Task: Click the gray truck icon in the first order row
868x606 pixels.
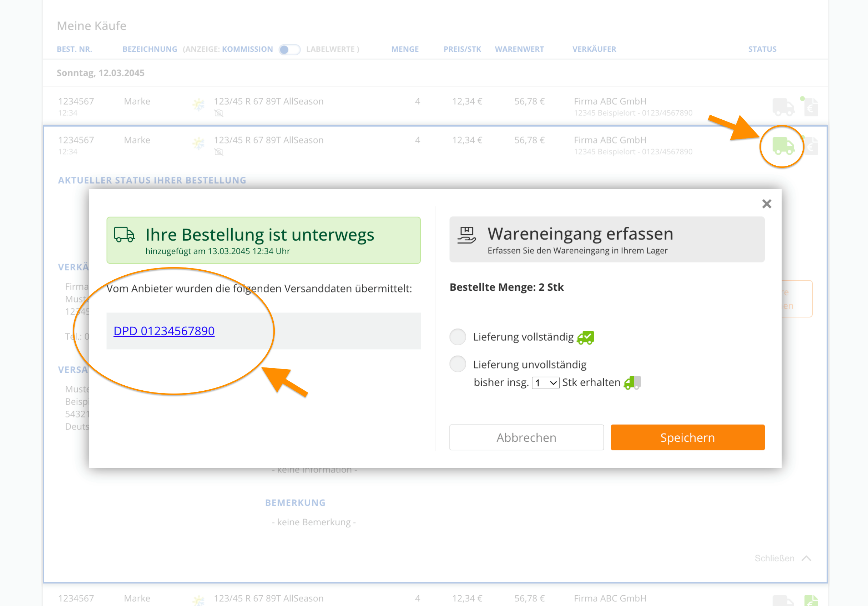Action: (783, 107)
